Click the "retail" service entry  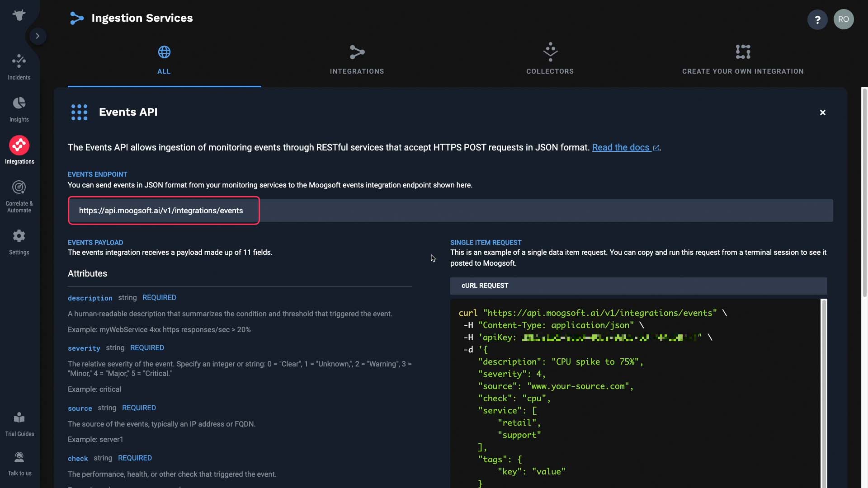point(519,422)
